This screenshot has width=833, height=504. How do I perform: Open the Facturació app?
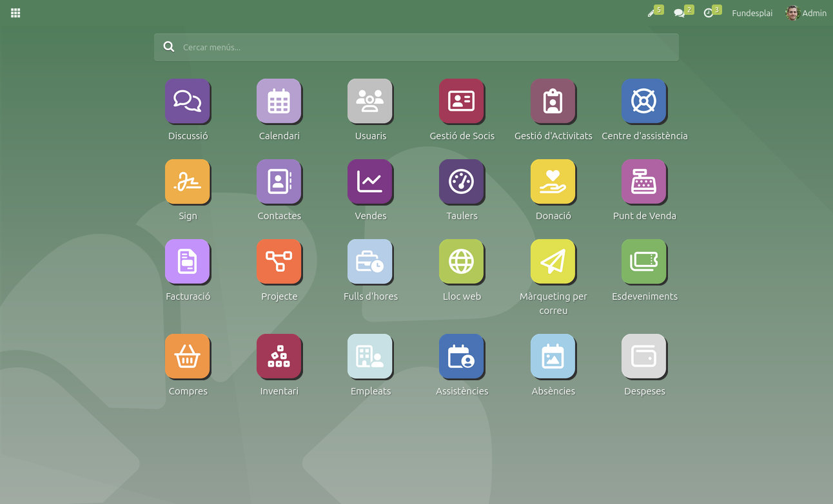pos(188,262)
